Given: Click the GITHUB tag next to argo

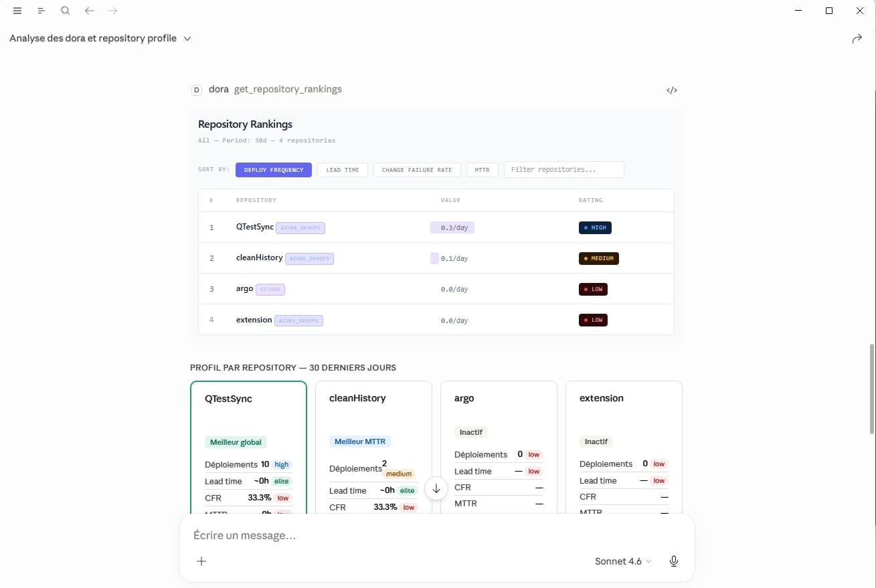Looking at the screenshot, I should [270, 289].
